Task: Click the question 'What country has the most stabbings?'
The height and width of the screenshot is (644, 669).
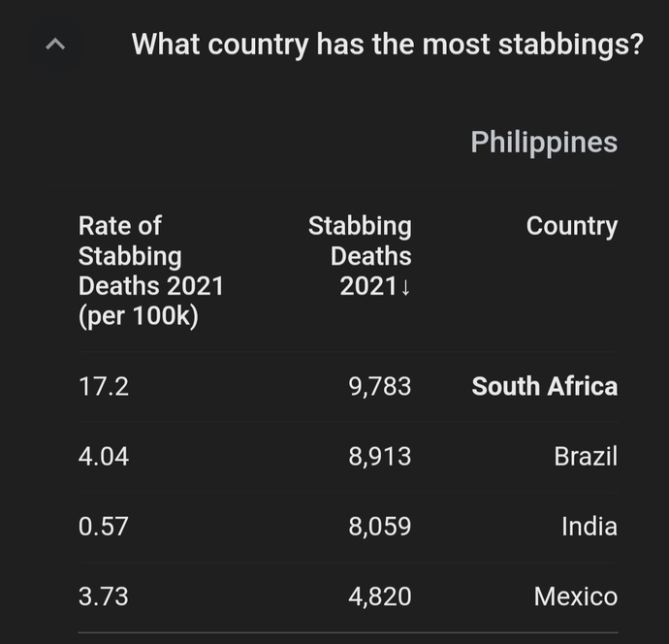Action: click(x=388, y=45)
